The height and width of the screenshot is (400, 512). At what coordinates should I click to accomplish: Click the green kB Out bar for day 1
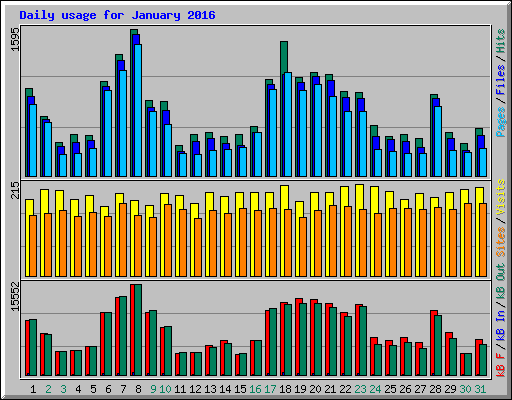point(33,347)
